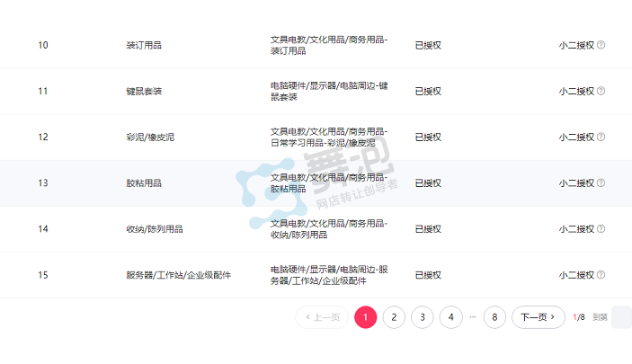
Task: Click help icon next to 小二授权 in row 12
Action: tap(601, 137)
